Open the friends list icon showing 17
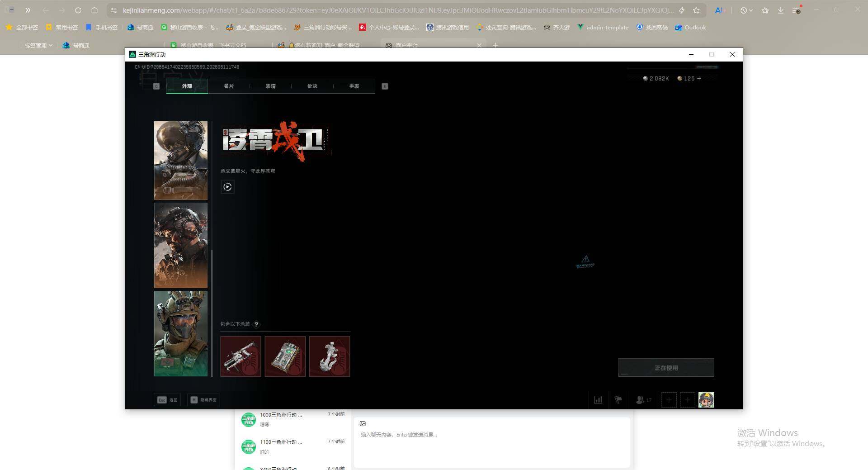 (643, 400)
